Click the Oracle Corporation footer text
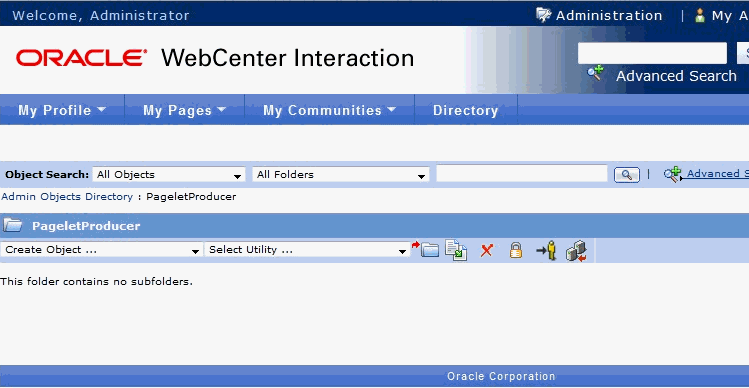Screen dimensions: 749x388 [x=501, y=377]
